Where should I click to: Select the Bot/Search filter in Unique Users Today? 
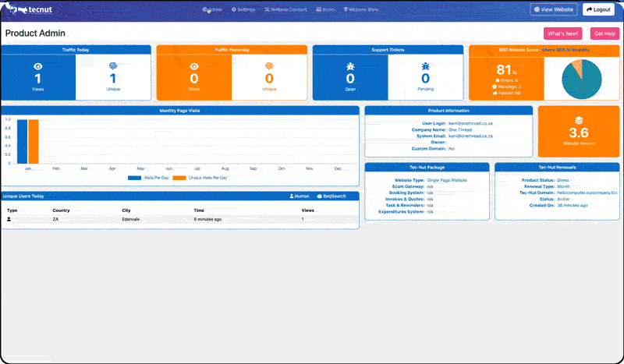(x=331, y=196)
